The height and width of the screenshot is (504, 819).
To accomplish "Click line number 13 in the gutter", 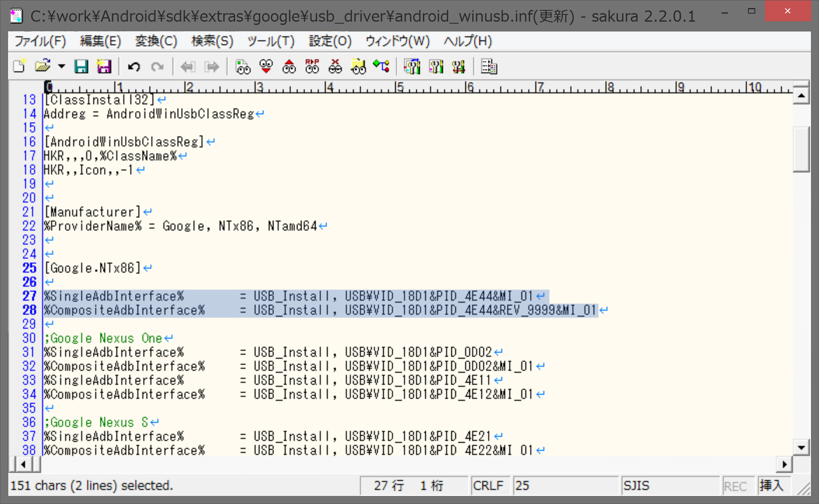I will (29, 100).
